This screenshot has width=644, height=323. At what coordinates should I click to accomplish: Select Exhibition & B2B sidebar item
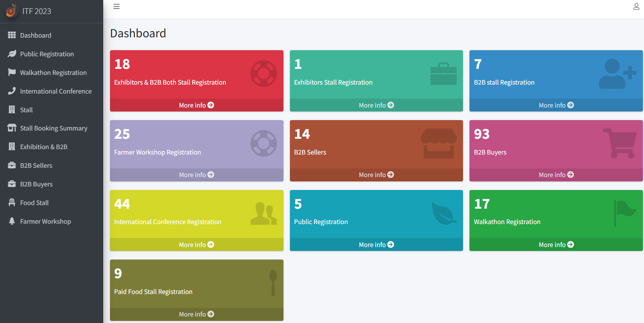pyautogui.click(x=52, y=147)
